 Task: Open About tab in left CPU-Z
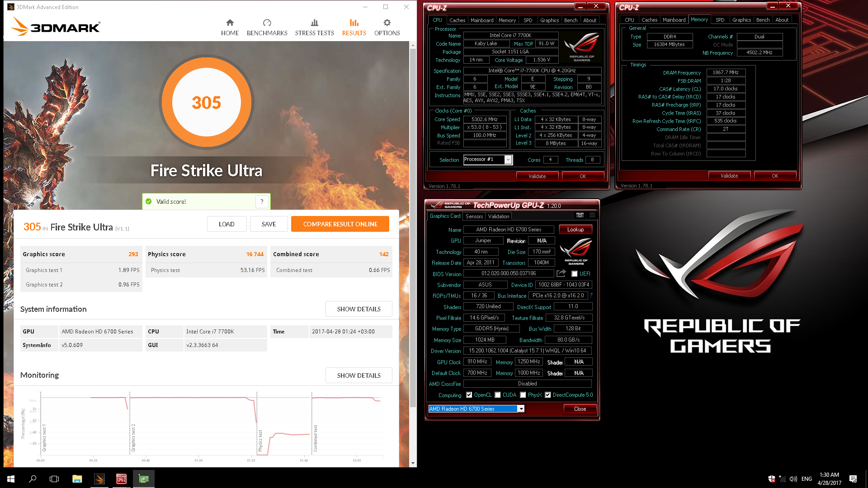pyautogui.click(x=590, y=20)
